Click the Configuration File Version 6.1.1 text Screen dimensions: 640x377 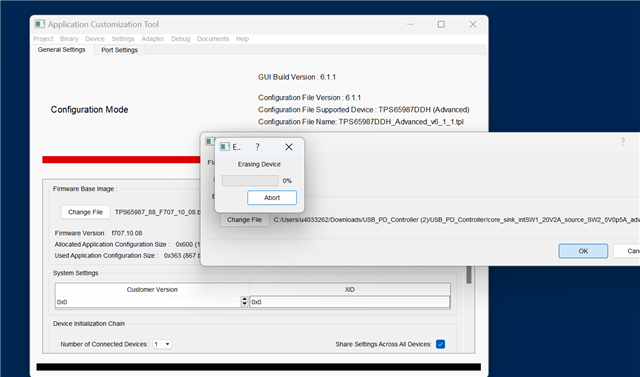click(309, 97)
